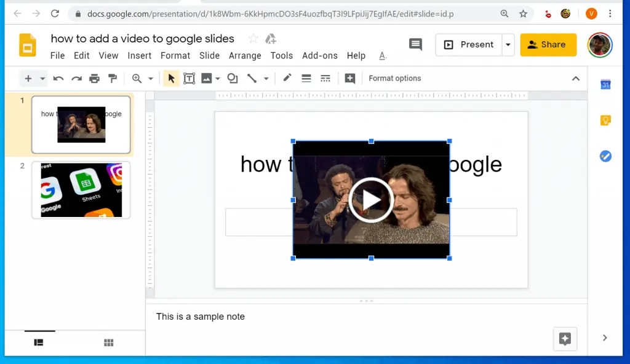Open the Insert menu
Image resolution: width=630 pixels, height=364 pixels.
(139, 55)
